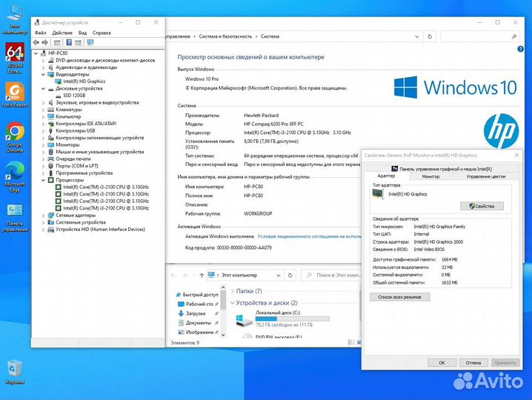Select Очереди печати tree item
The width and height of the screenshot is (532, 400).
tap(73, 159)
